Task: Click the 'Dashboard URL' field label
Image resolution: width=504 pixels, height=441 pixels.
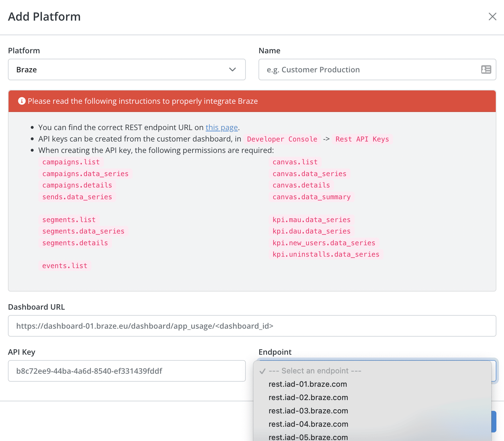Action: click(36, 307)
